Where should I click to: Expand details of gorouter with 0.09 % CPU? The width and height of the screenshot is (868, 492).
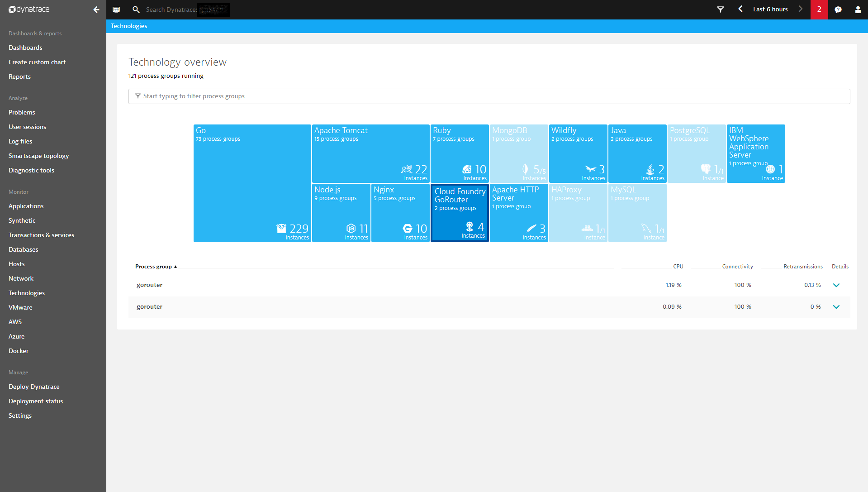point(836,307)
